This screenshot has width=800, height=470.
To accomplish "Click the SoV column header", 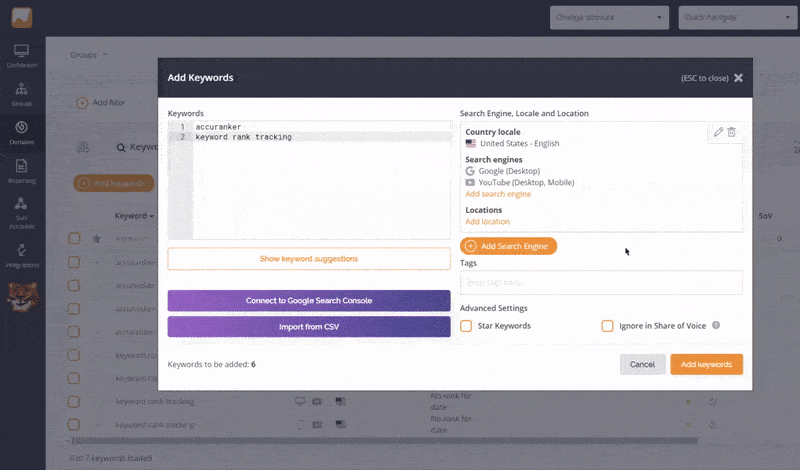I will (x=765, y=216).
